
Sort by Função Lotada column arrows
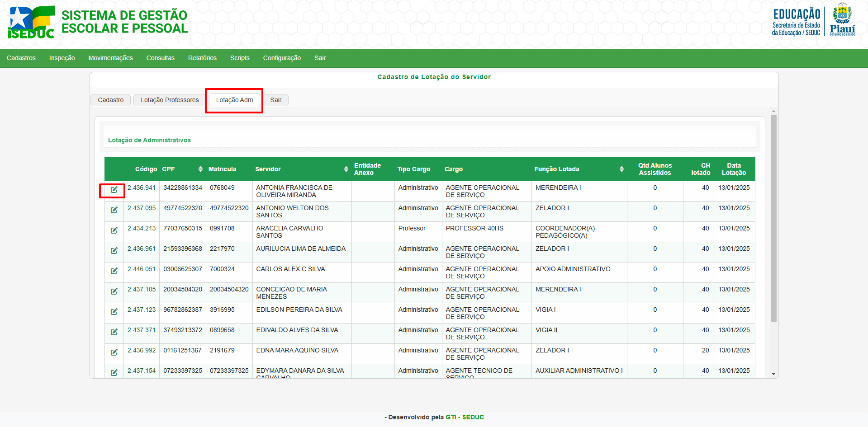coord(621,169)
